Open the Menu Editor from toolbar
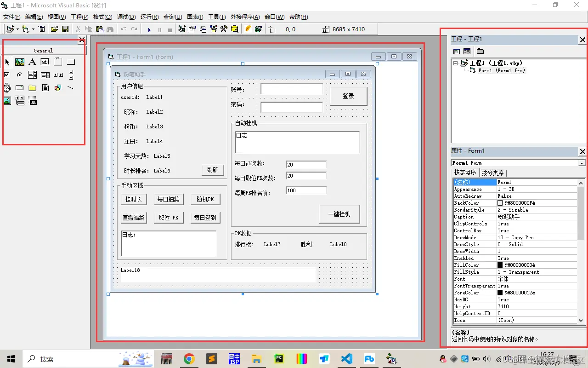The width and height of the screenshot is (588, 368). click(42, 29)
